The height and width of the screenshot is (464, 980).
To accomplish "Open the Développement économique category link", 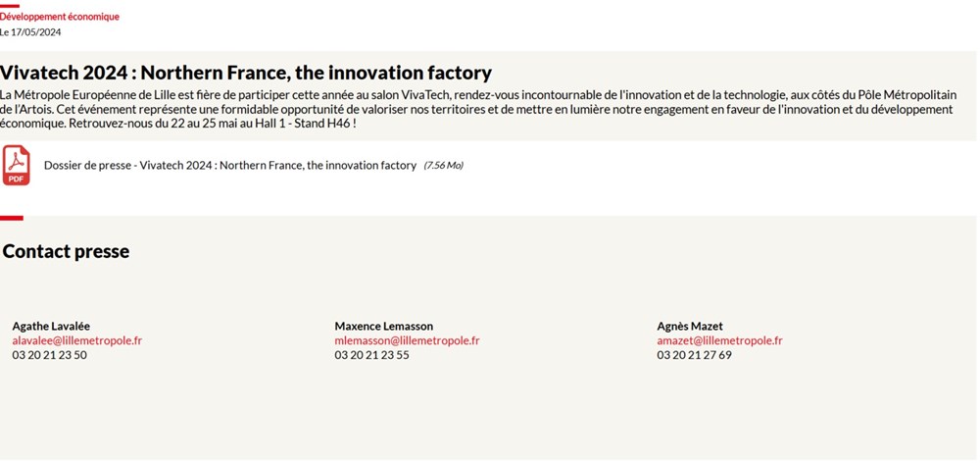I will (60, 17).
